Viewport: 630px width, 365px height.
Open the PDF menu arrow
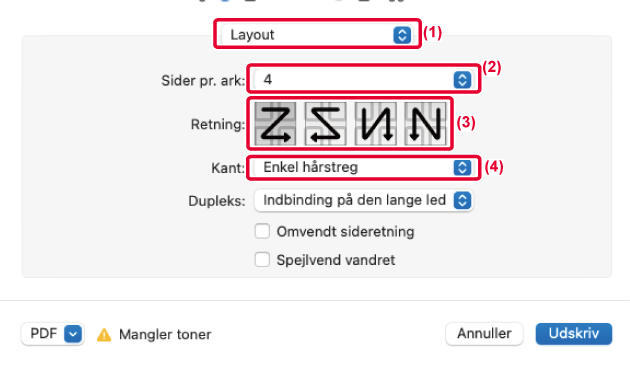point(73,334)
